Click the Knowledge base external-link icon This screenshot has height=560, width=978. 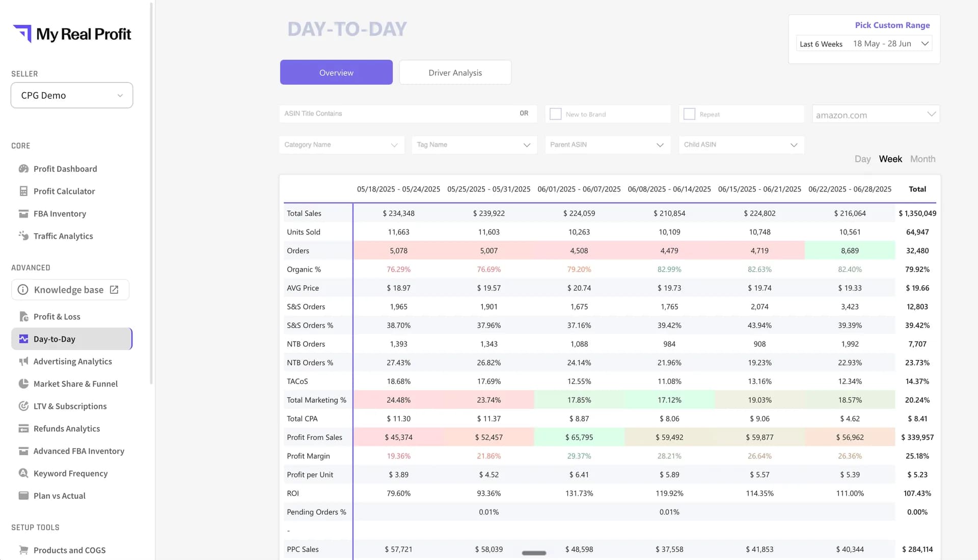point(114,290)
